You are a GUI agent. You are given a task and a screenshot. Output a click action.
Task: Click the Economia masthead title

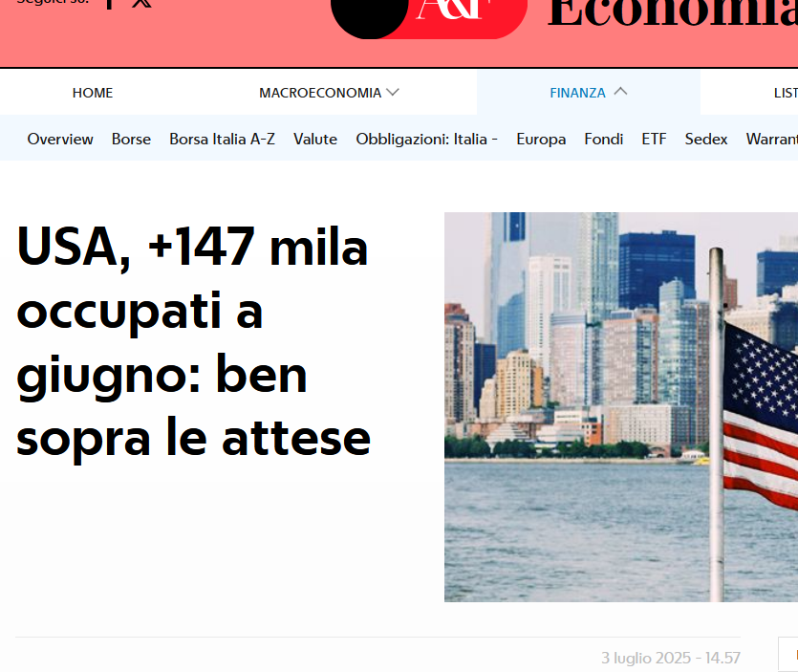coord(673,12)
